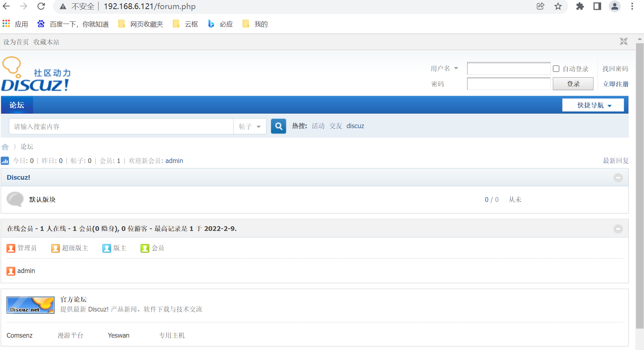Open the Comsenz friend link

point(20,335)
